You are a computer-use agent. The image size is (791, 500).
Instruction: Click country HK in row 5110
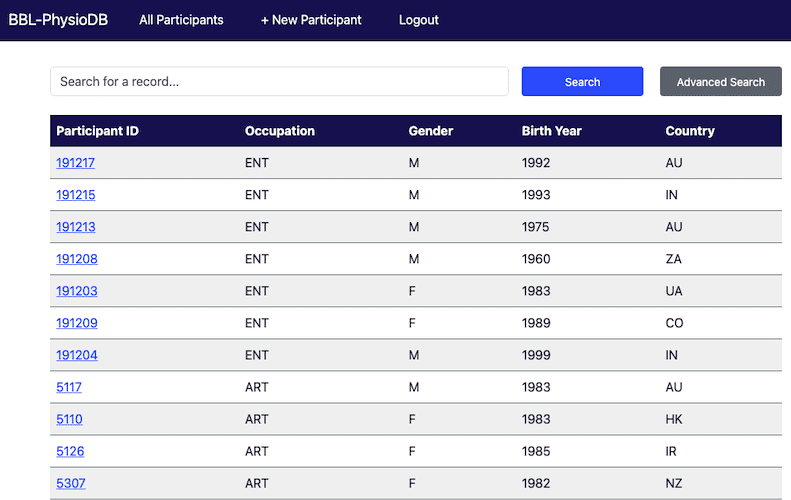pos(674,419)
